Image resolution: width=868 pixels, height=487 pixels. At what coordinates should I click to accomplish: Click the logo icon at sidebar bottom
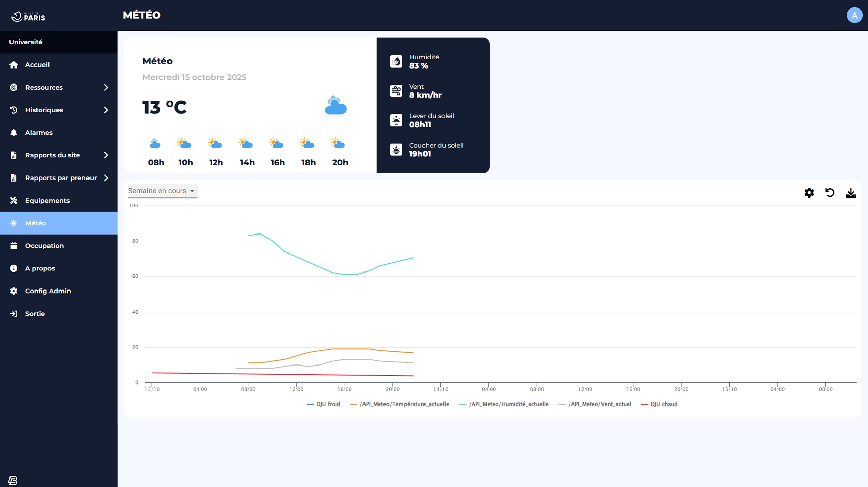coord(13,480)
